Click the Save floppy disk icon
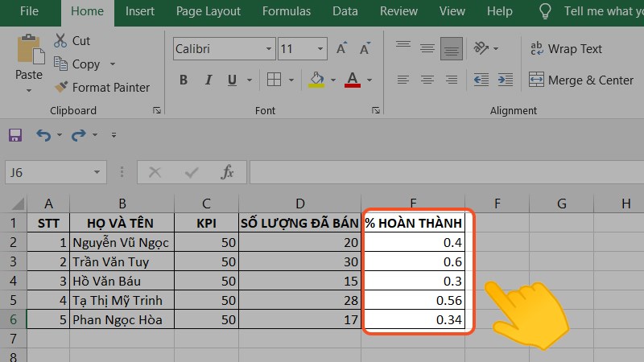 (14, 135)
